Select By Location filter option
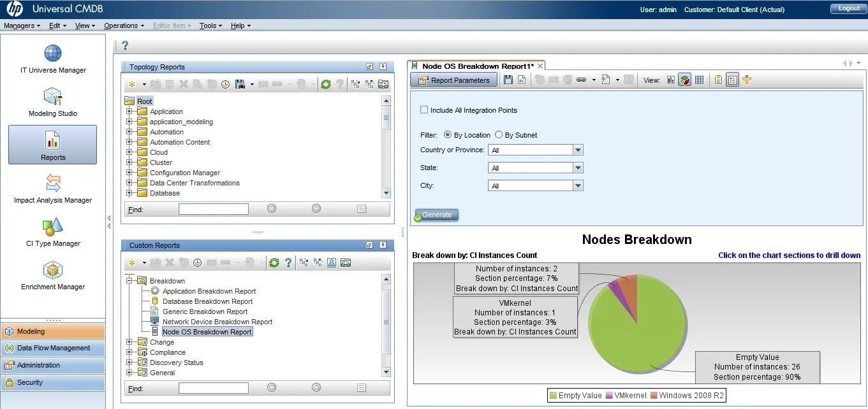This screenshot has width=868, height=409. (448, 135)
